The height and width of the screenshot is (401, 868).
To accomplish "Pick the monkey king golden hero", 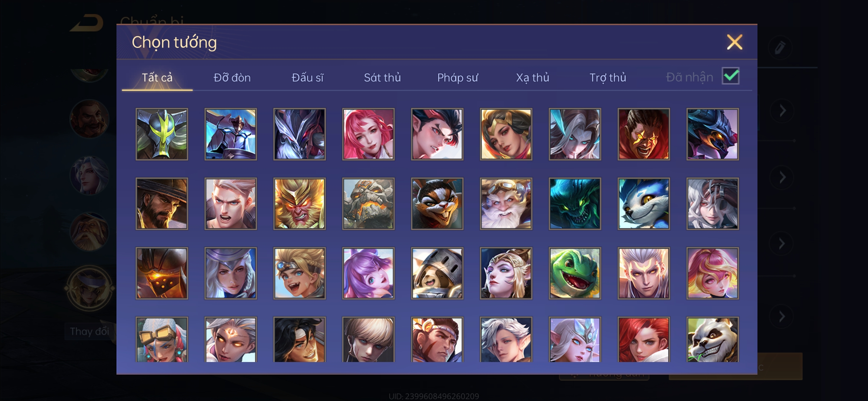I will pos(299,203).
